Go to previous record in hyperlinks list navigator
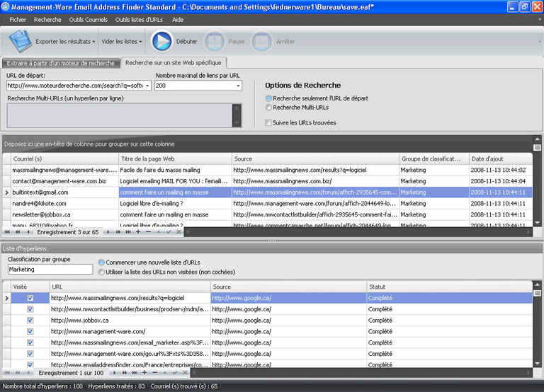This screenshot has height=392, width=544. tap(28, 372)
